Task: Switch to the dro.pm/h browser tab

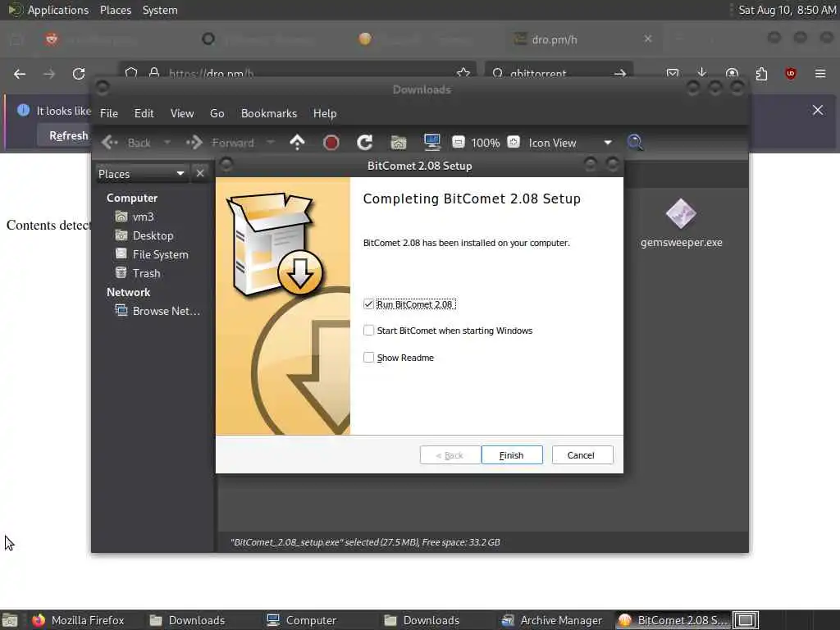Action: pyautogui.click(x=582, y=39)
